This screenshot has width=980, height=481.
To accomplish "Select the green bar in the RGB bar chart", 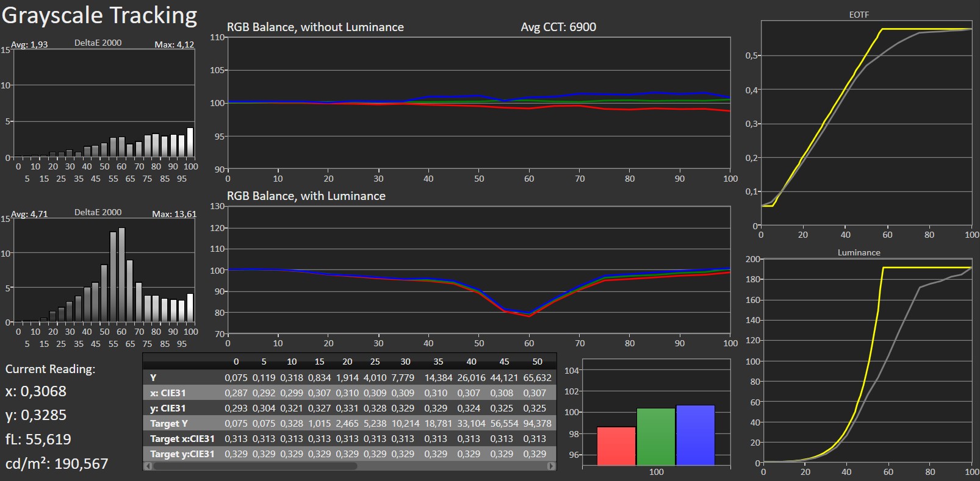I will [655, 436].
